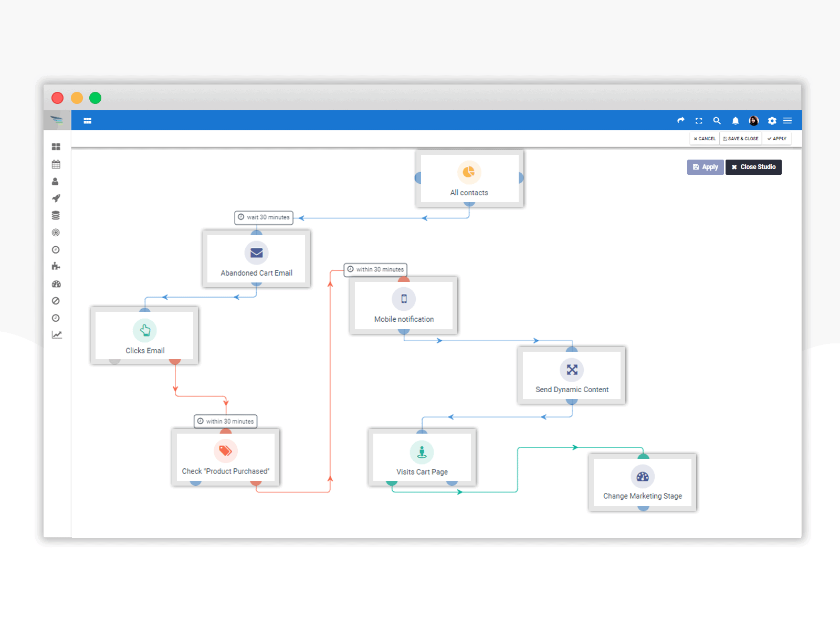Toggle fullscreen icon in blue header

(699, 121)
